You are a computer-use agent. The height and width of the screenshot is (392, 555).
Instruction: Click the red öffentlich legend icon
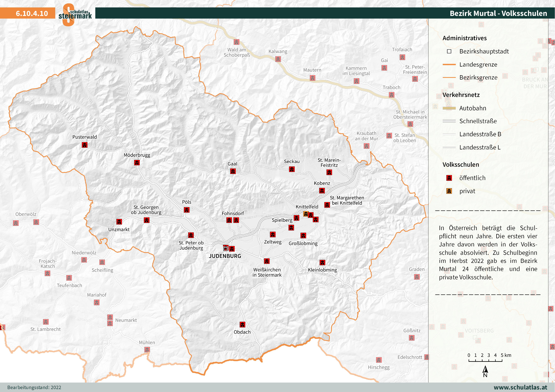tap(449, 178)
